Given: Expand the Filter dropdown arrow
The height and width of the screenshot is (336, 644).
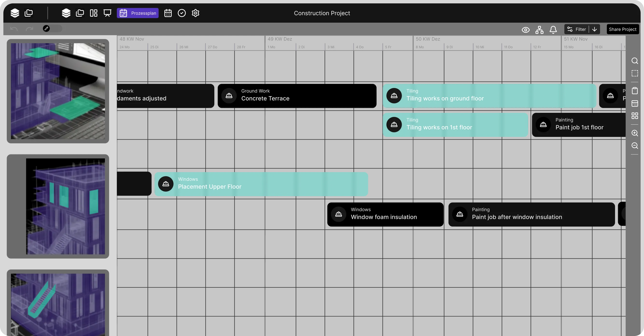Looking at the screenshot, I should [595, 29].
